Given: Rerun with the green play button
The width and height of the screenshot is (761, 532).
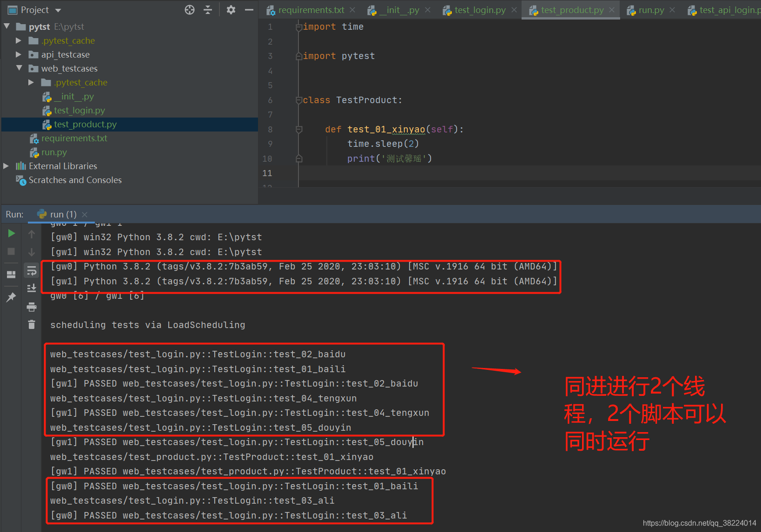Looking at the screenshot, I should tap(12, 233).
